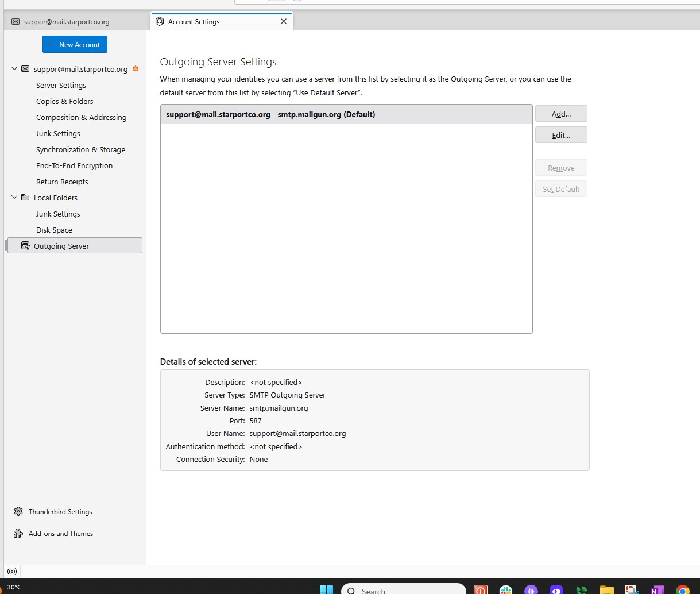Click the Port value 587
This screenshot has height=594, width=700.
pyautogui.click(x=256, y=421)
